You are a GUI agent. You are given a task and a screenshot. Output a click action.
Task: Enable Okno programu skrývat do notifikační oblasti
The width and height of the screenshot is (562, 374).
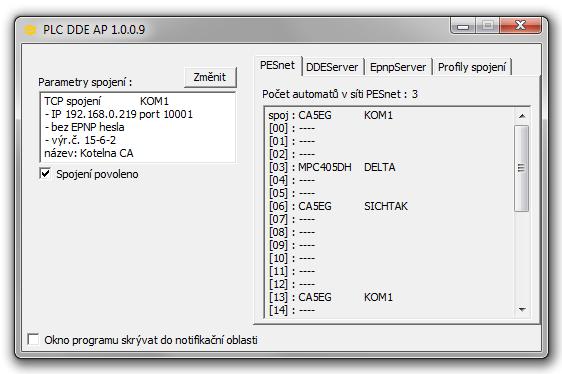(x=33, y=340)
